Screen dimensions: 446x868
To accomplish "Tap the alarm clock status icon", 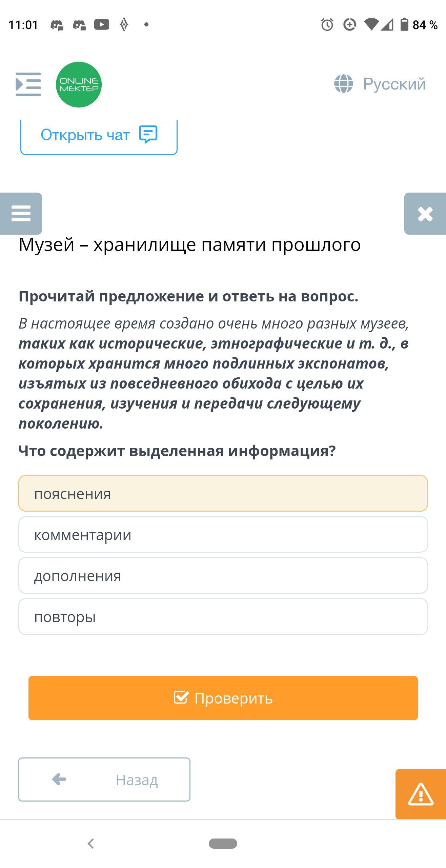I will [x=327, y=25].
